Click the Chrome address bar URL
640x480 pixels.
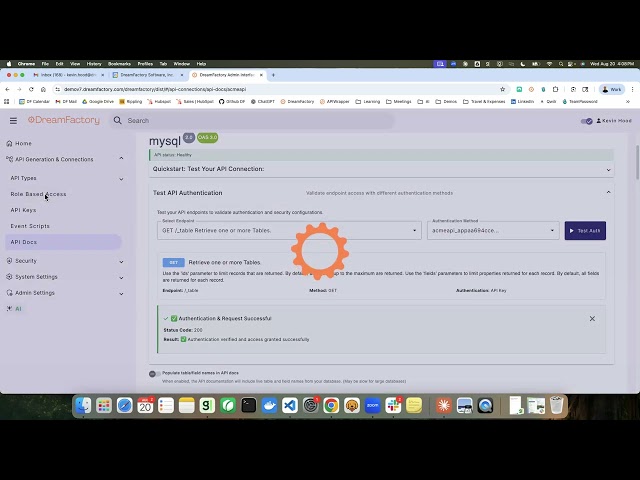[155, 89]
